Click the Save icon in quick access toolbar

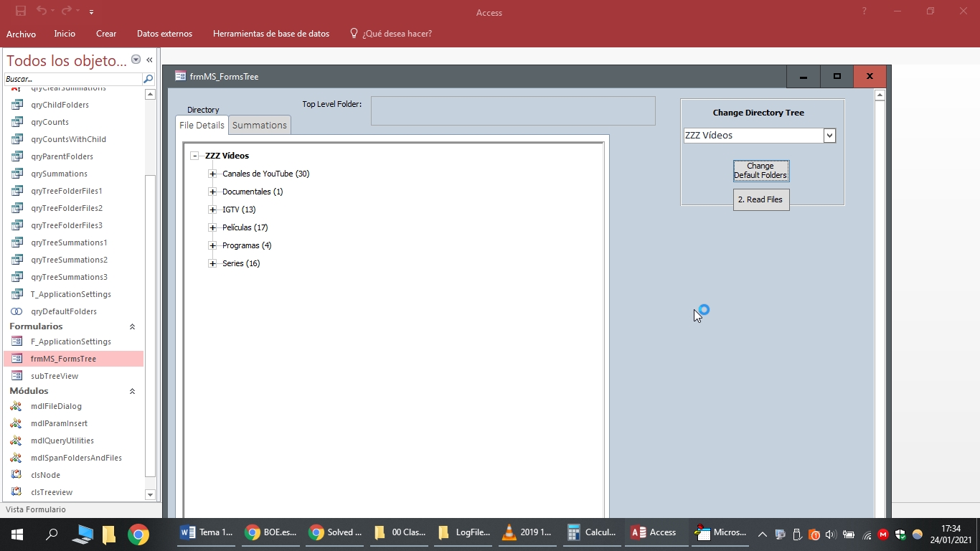pos(21,11)
